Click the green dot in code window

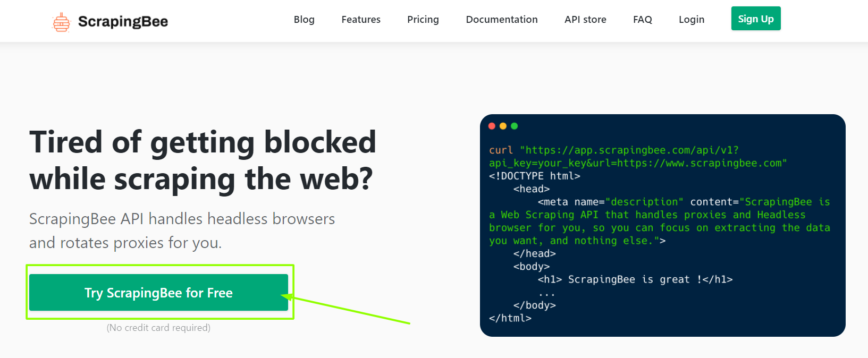[x=514, y=126]
